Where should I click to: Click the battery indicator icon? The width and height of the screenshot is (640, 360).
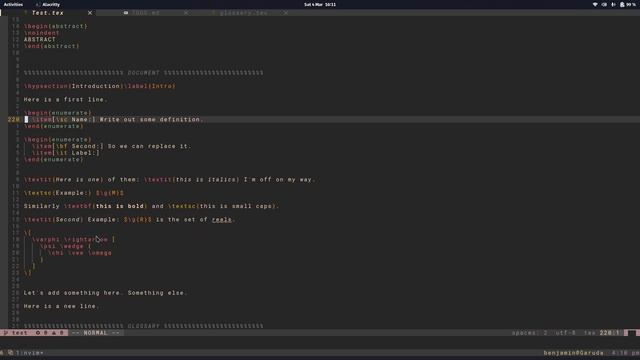click(x=622, y=4)
